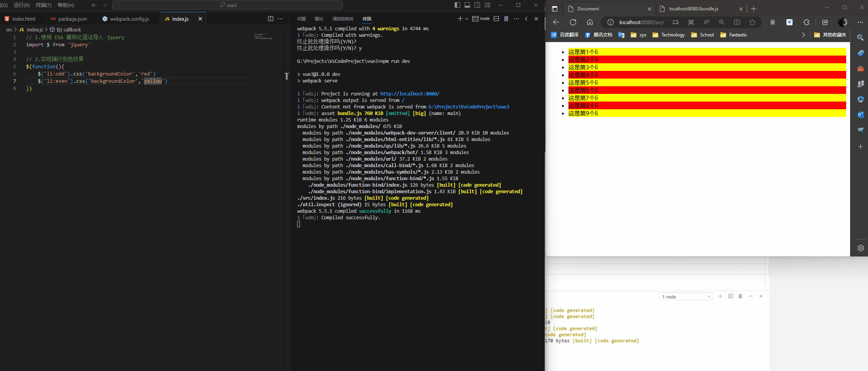Refresh the browser page
The image size is (868, 371).
[x=573, y=22]
